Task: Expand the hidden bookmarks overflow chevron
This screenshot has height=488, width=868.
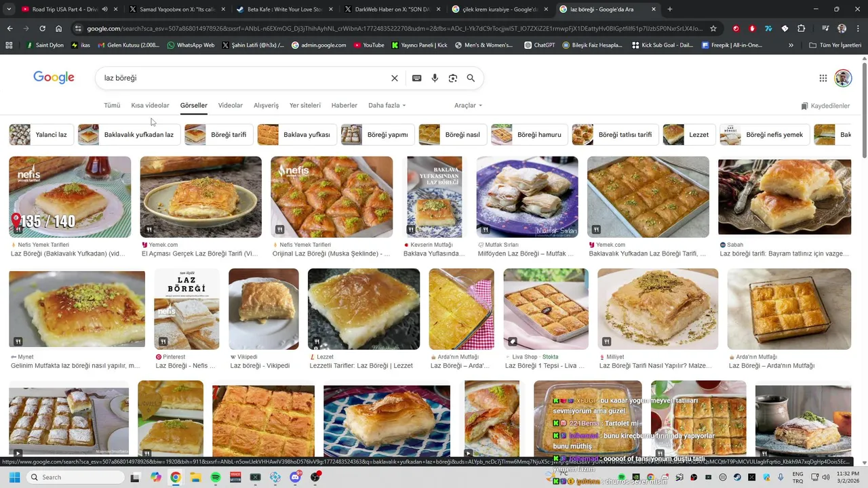Action: 791,45
